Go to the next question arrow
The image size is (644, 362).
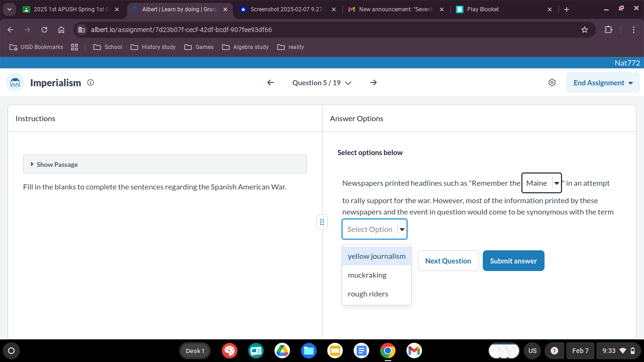click(373, 82)
